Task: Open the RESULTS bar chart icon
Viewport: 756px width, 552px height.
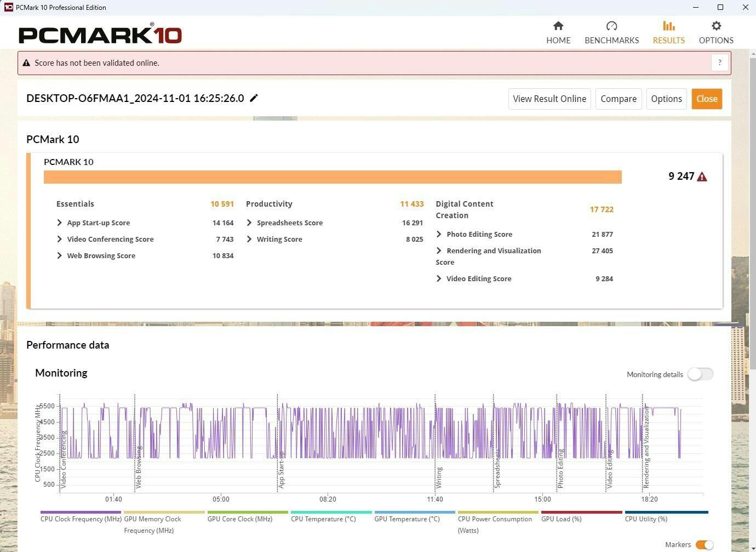Action: [x=668, y=26]
